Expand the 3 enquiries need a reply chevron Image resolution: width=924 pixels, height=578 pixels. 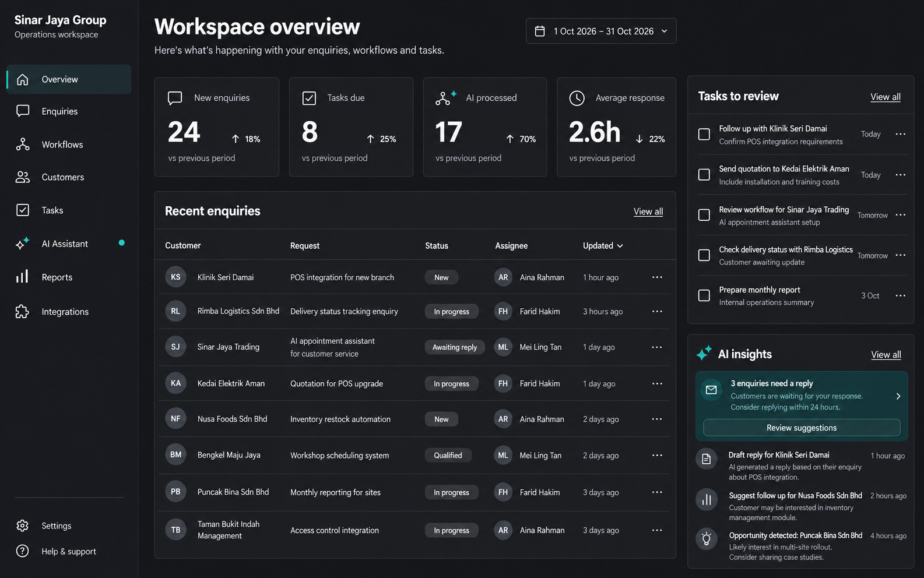(x=898, y=396)
